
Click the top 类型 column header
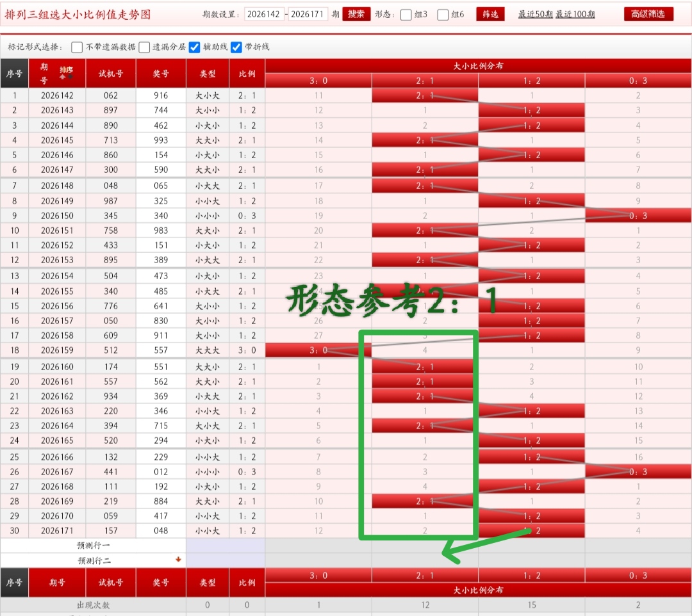pyautogui.click(x=208, y=74)
